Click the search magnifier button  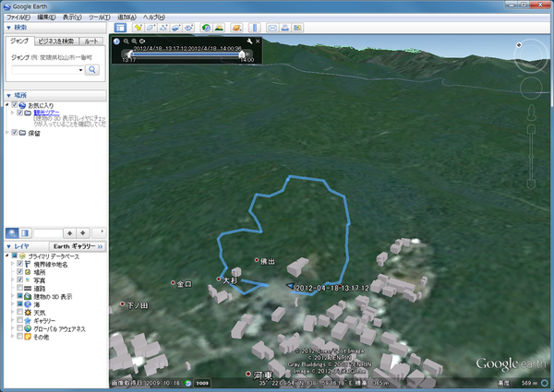pyautogui.click(x=92, y=69)
